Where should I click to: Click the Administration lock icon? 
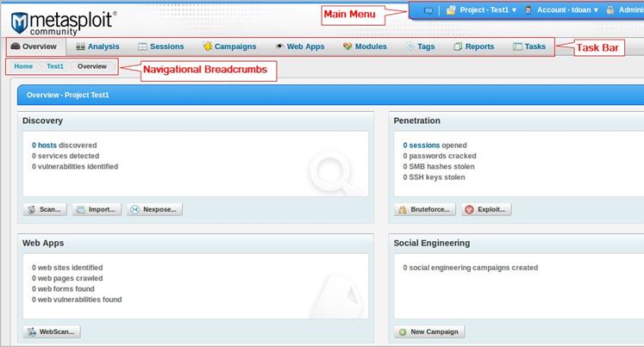pyautogui.click(x=610, y=9)
